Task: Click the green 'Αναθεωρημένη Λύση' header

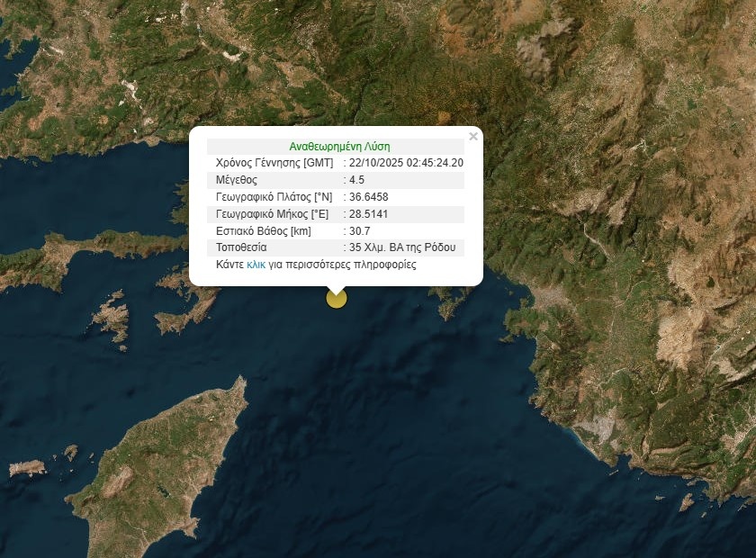Action: pos(339,146)
